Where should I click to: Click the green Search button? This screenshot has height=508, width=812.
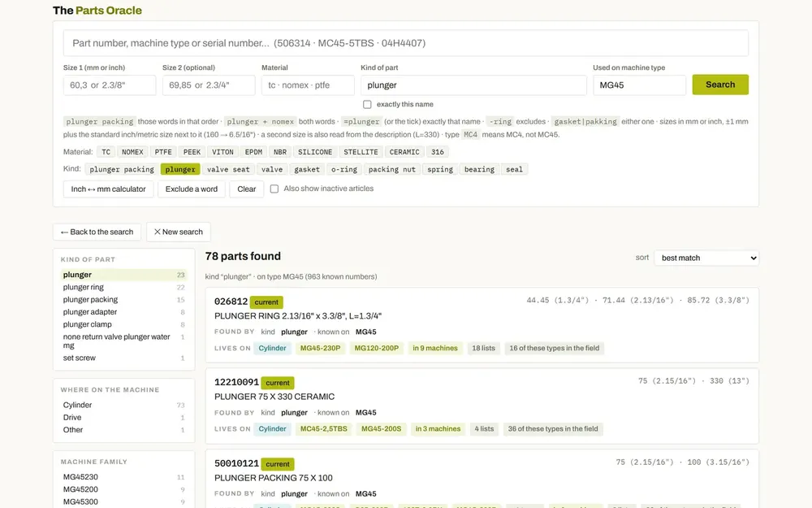[720, 85]
